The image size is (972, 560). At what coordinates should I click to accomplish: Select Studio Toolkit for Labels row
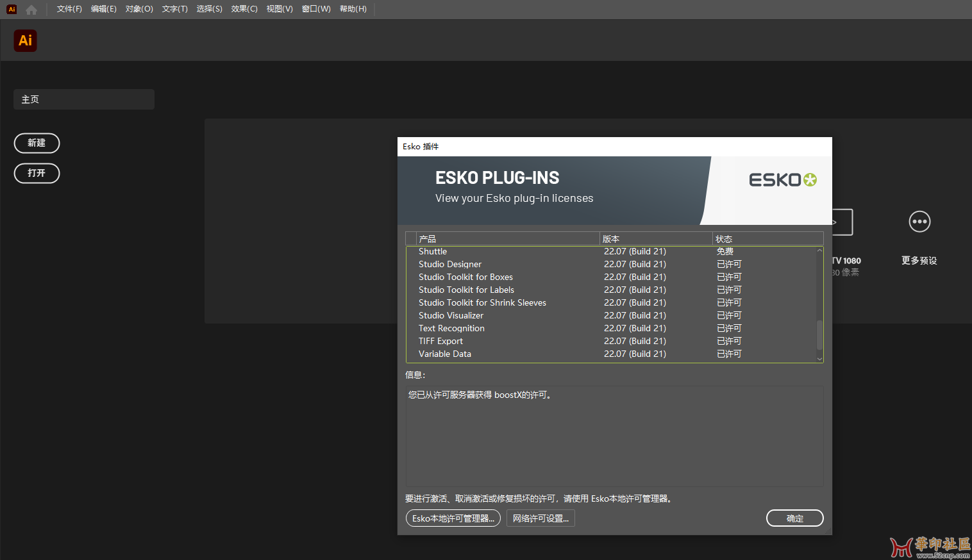[611, 290]
